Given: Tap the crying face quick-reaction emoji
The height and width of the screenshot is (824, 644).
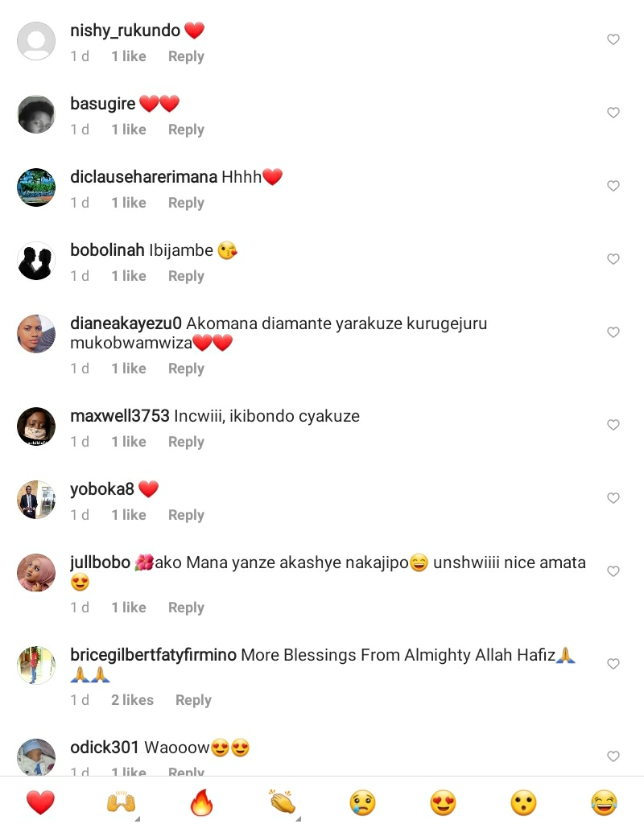Looking at the screenshot, I should pyautogui.click(x=363, y=802).
